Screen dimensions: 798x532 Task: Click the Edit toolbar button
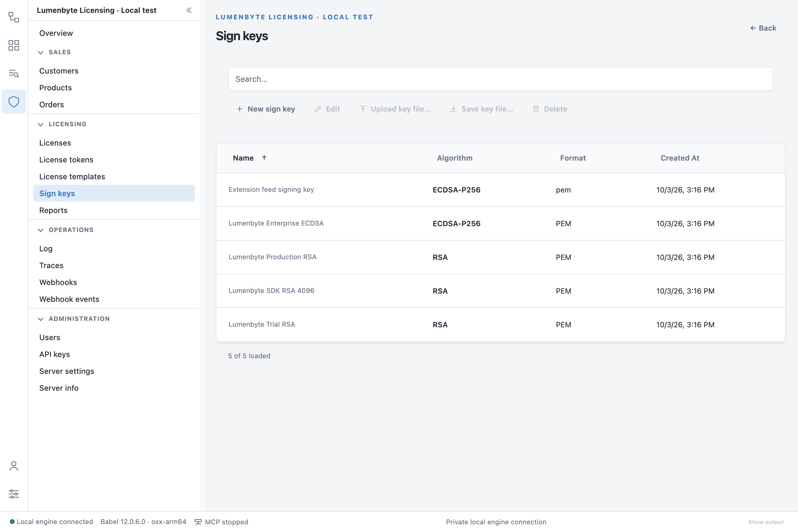(x=327, y=109)
